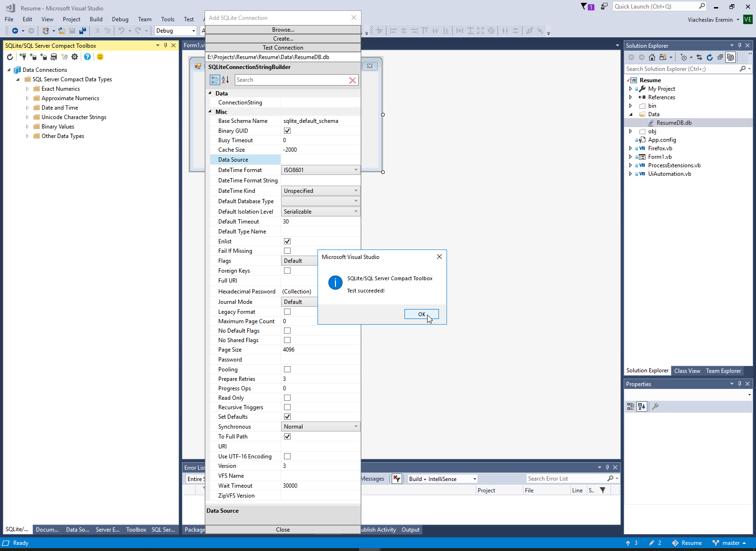
Task: Enable the Legacy Format checkbox
Action: (x=287, y=312)
